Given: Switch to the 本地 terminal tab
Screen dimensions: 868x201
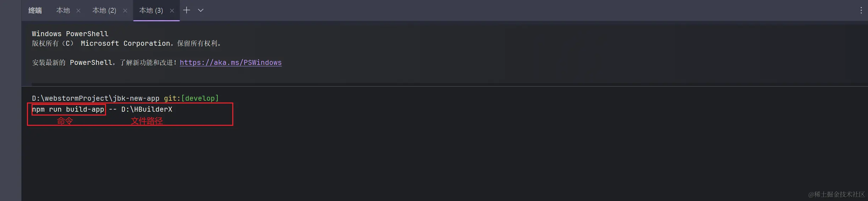Looking at the screenshot, I should (x=63, y=10).
